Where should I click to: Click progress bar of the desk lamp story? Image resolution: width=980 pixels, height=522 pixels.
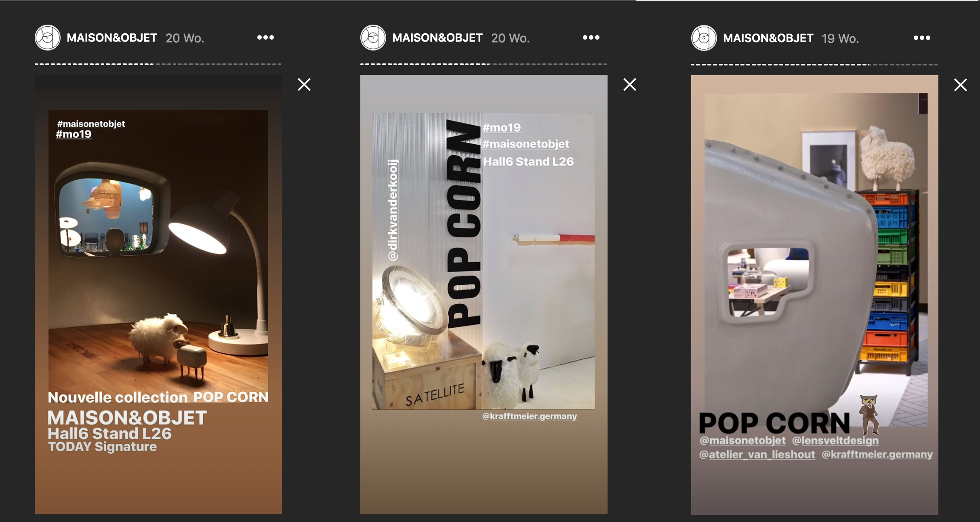tap(158, 64)
